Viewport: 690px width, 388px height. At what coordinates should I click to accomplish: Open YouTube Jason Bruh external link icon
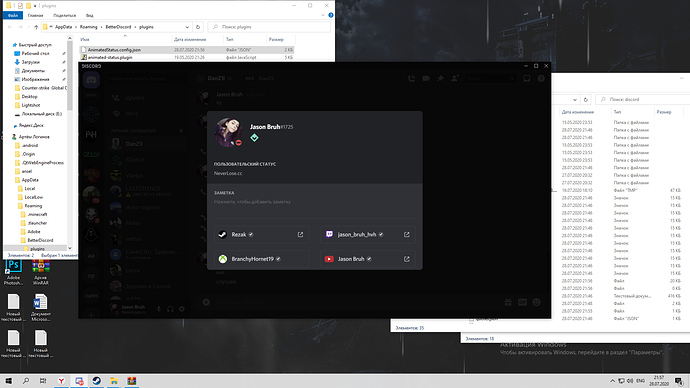click(x=407, y=259)
